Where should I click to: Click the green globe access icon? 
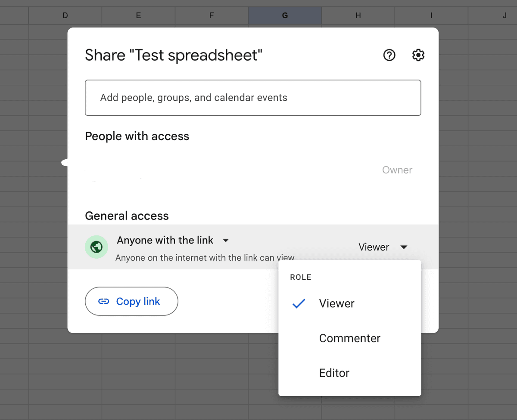coord(97,247)
